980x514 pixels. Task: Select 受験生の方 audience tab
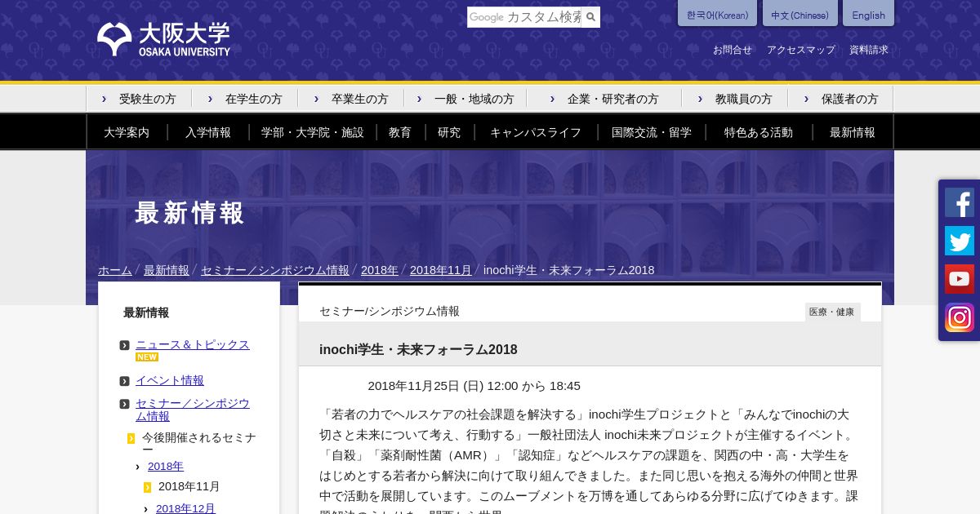tap(139, 99)
